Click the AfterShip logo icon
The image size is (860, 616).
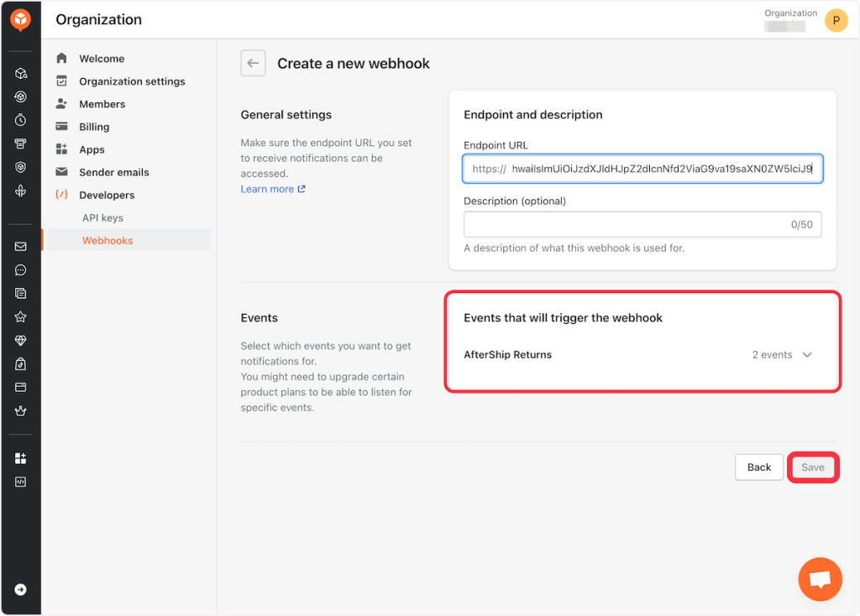(20, 20)
